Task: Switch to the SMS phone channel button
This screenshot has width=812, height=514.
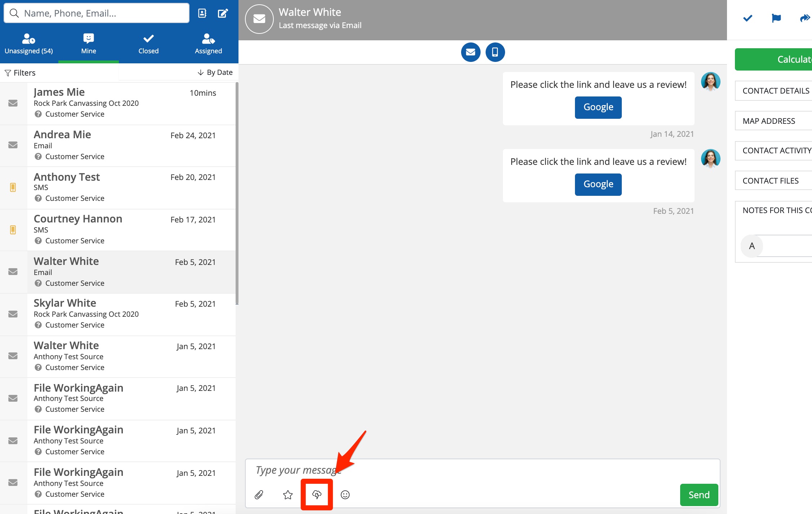Action: tap(495, 52)
